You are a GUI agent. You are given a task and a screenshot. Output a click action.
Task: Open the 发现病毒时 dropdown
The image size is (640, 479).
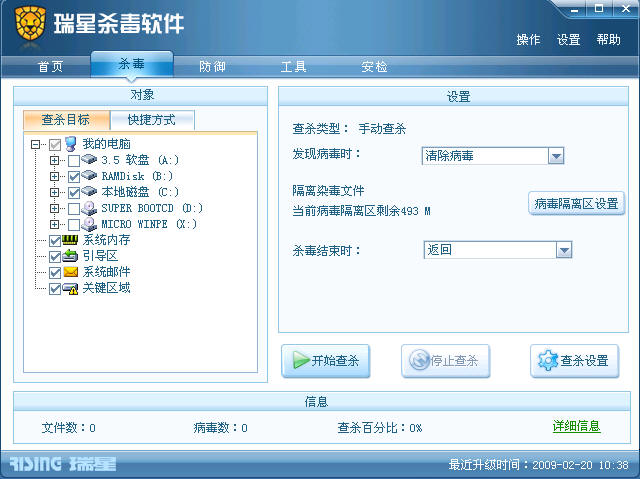coord(556,156)
